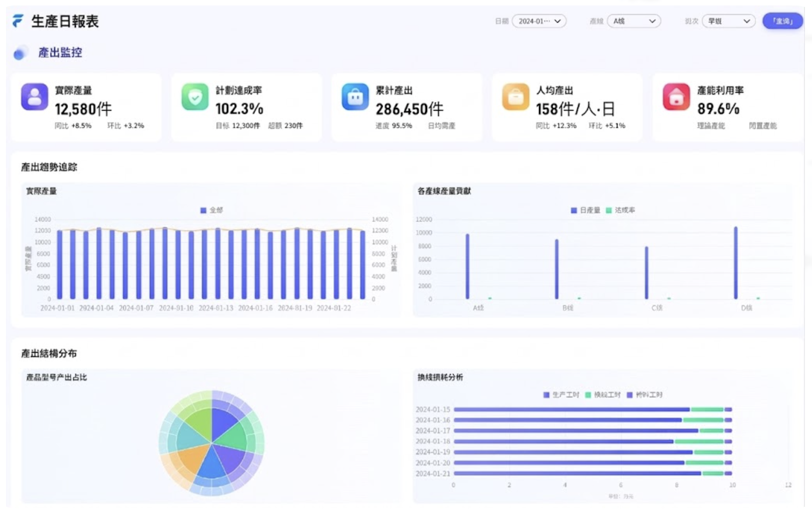Open the date dropdown showing 2024-01
This screenshot has height=517, width=812.
coord(539,21)
